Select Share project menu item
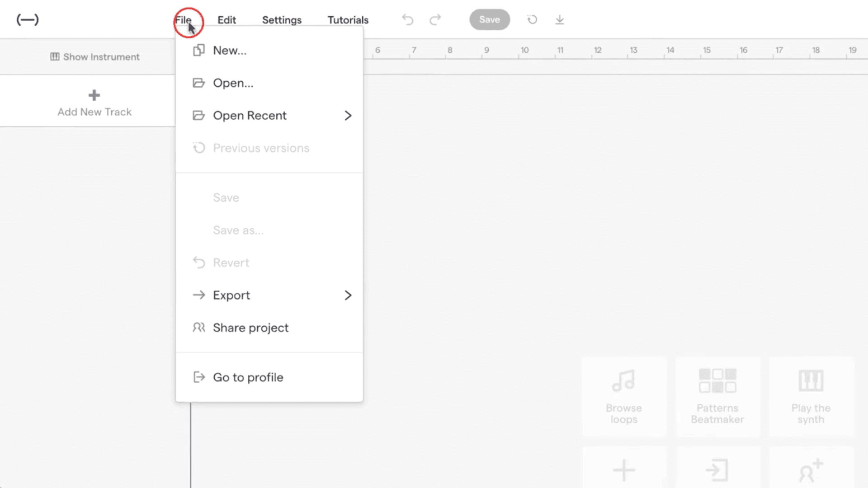Viewport: 868px width, 488px height. pos(269,328)
